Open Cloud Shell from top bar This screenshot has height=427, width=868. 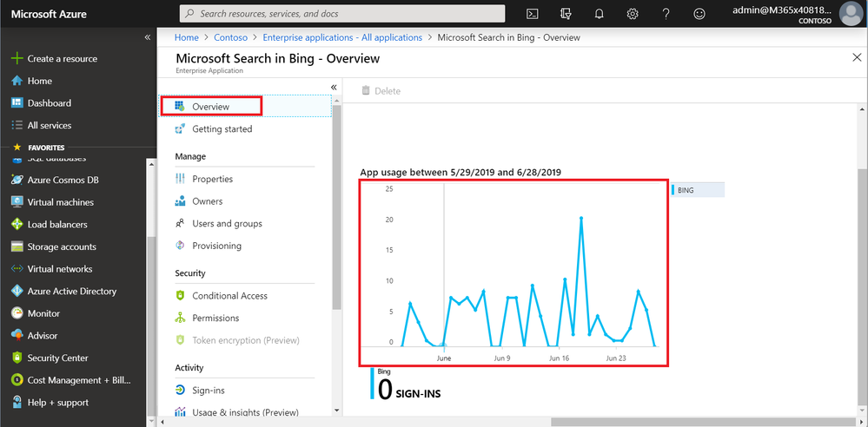point(532,14)
